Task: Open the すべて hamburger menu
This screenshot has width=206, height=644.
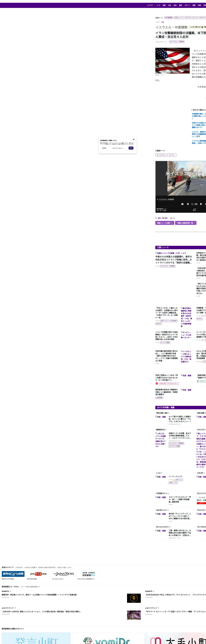Action: 150,5
